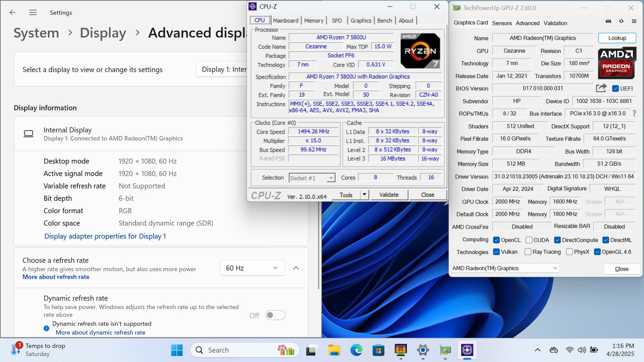The height and width of the screenshot is (362, 644).
Task: Open the weather widget Temps to drop
Action: (x=38, y=350)
